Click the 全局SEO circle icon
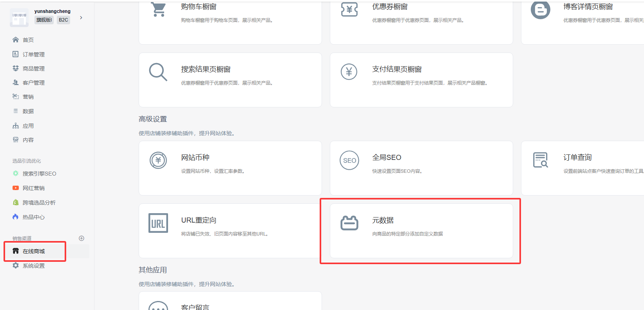 (x=349, y=160)
